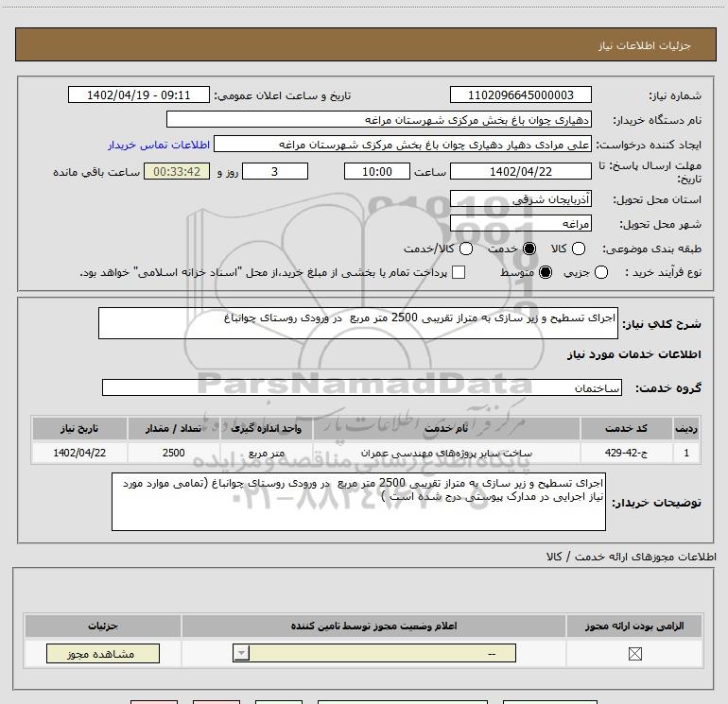728x704 pixels.
Task: Click the deadline time field 10:00
Action: point(377,171)
